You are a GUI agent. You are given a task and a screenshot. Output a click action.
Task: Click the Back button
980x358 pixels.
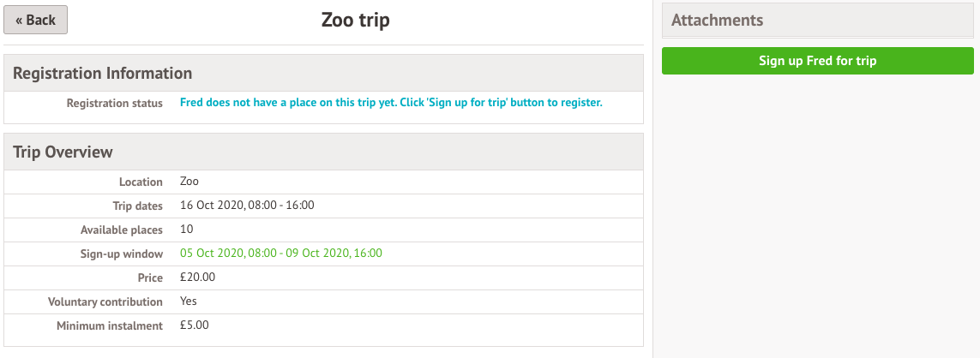pos(35,21)
